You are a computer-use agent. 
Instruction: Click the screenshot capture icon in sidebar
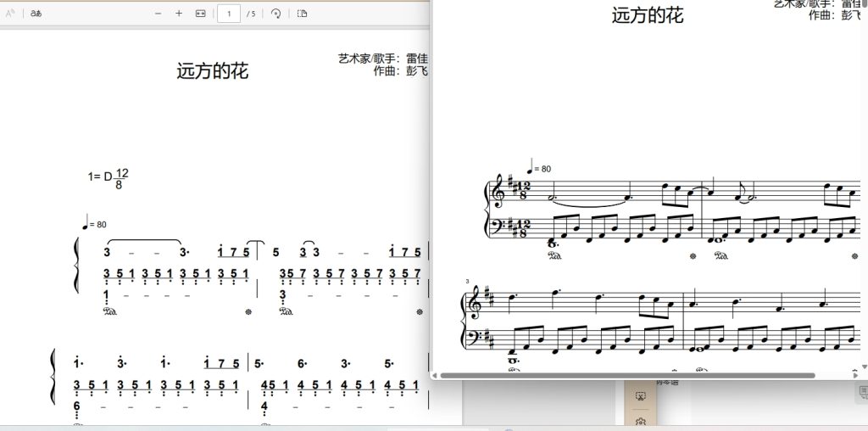[x=641, y=395]
